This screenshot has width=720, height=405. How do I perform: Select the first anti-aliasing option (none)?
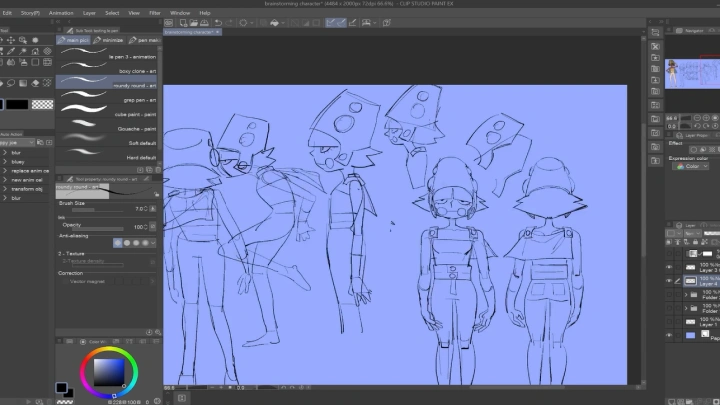tap(118, 243)
